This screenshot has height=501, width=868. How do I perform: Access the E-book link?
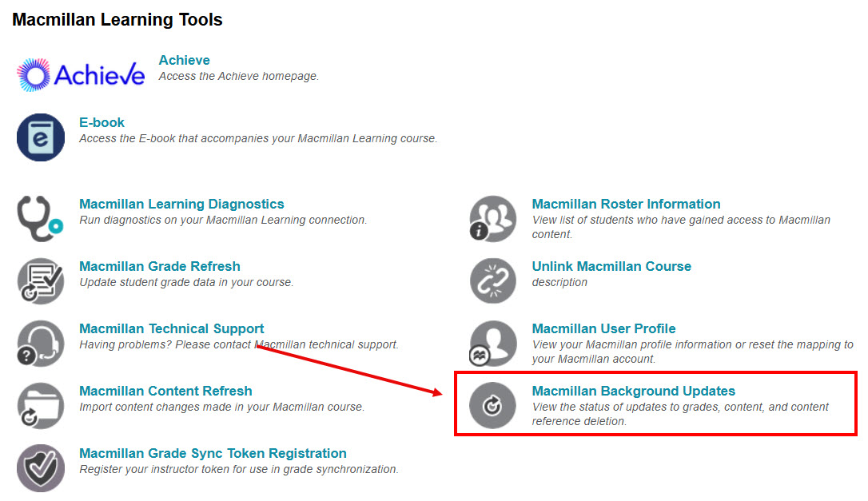[101, 122]
